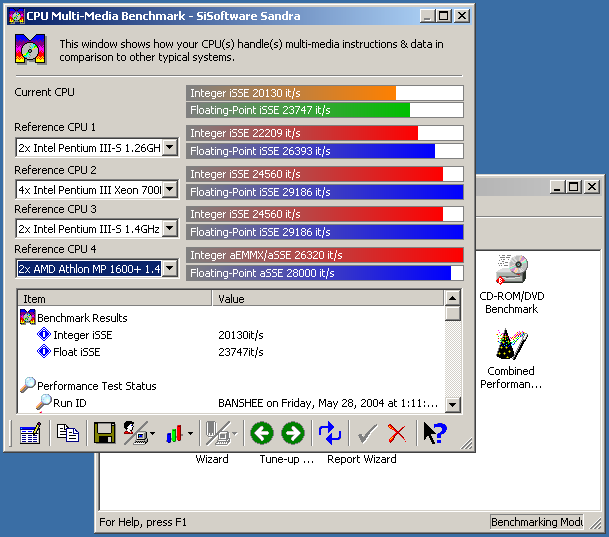Click the Integer iSSE info icon
Viewport: 609px width, 537px height.
click(x=44, y=334)
